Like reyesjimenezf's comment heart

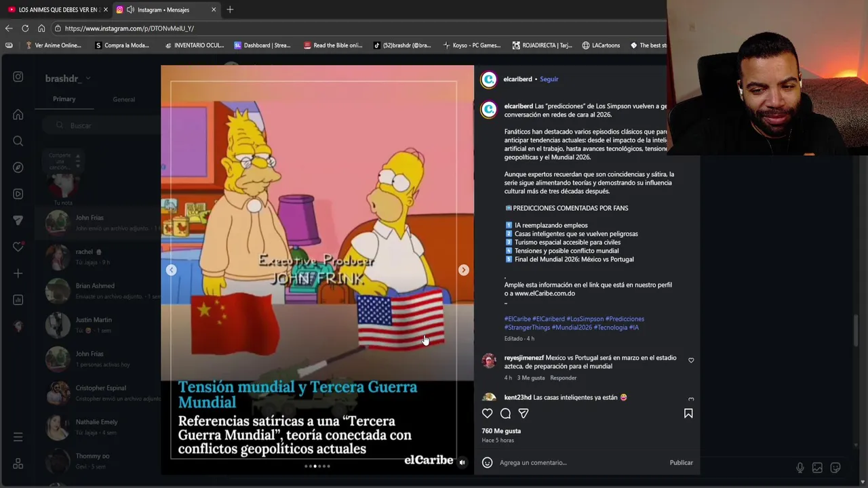(x=691, y=361)
